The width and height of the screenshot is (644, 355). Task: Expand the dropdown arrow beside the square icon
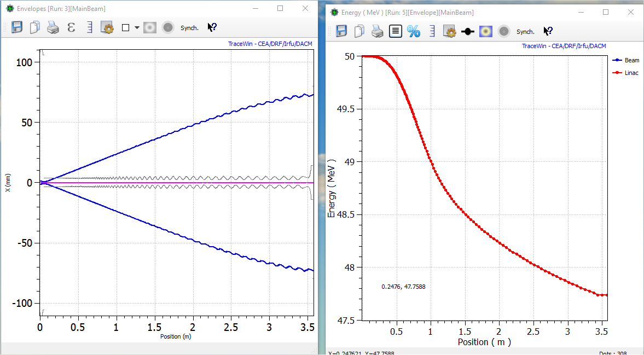(x=137, y=27)
